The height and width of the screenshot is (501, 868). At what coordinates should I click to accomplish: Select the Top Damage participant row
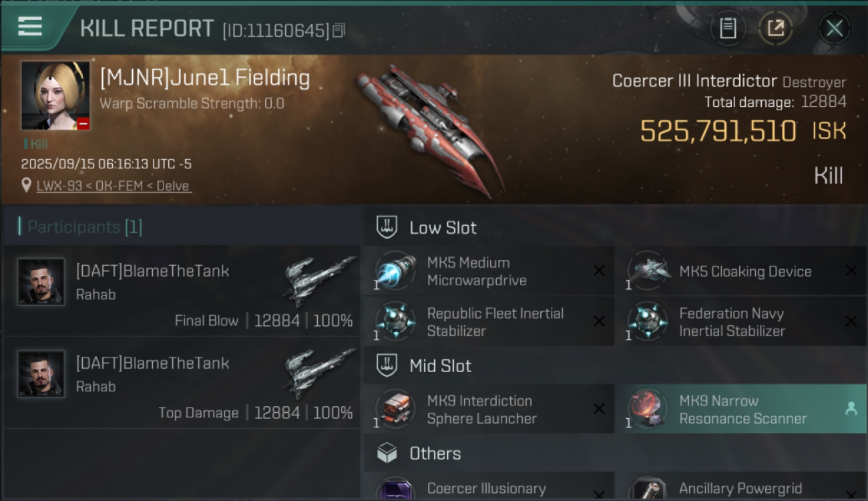[x=182, y=383]
